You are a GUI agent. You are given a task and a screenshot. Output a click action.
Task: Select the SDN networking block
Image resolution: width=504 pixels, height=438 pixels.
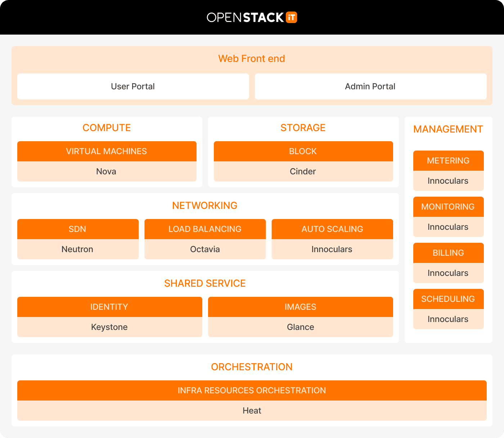77,229
